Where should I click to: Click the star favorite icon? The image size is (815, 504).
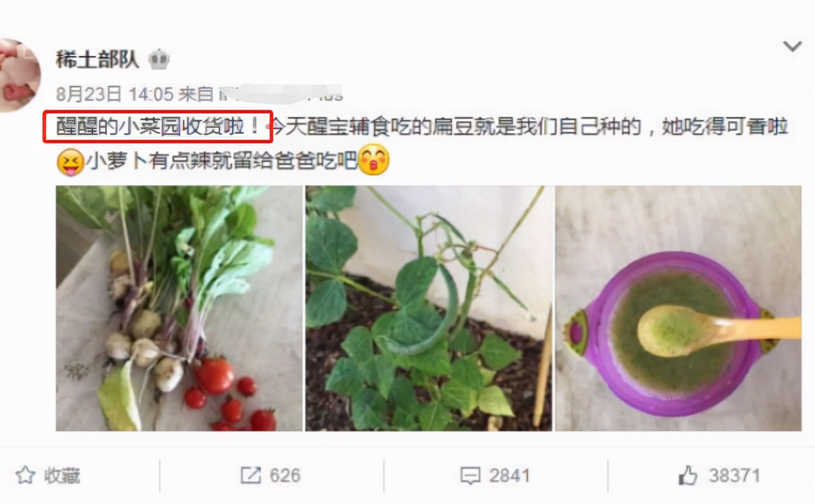24,476
